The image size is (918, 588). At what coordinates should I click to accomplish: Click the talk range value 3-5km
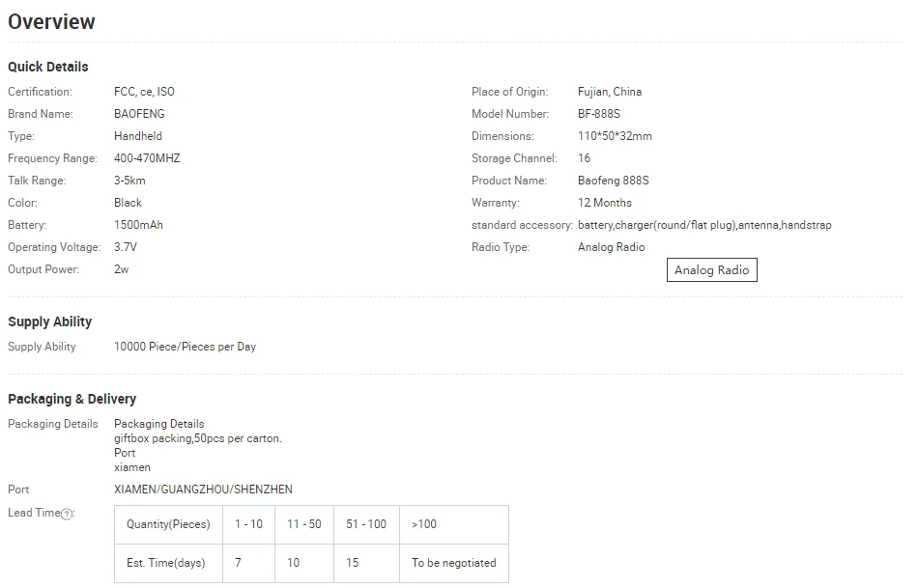(x=130, y=181)
